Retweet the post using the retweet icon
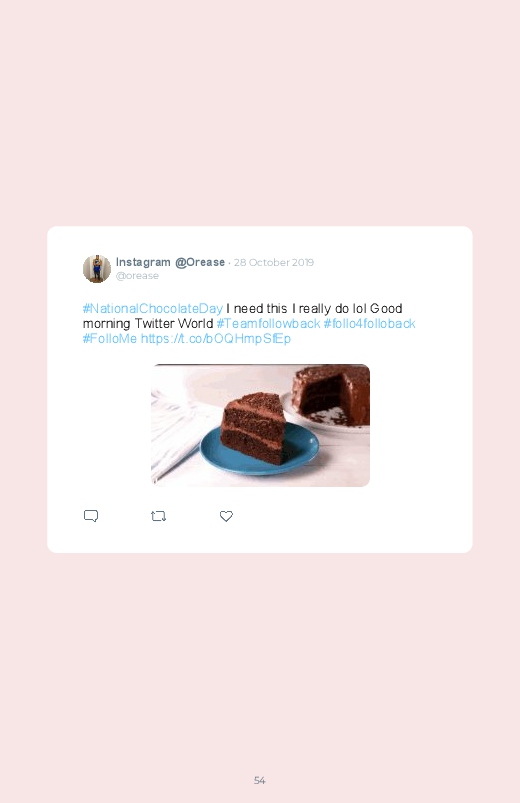The height and width of the screenshot is (803, 520). coord(158,516)
